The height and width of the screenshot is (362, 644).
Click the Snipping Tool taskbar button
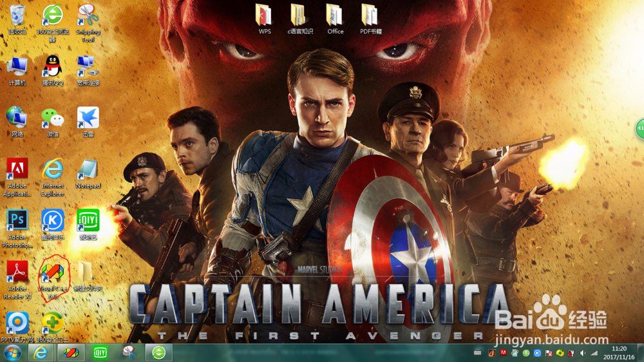129,353
